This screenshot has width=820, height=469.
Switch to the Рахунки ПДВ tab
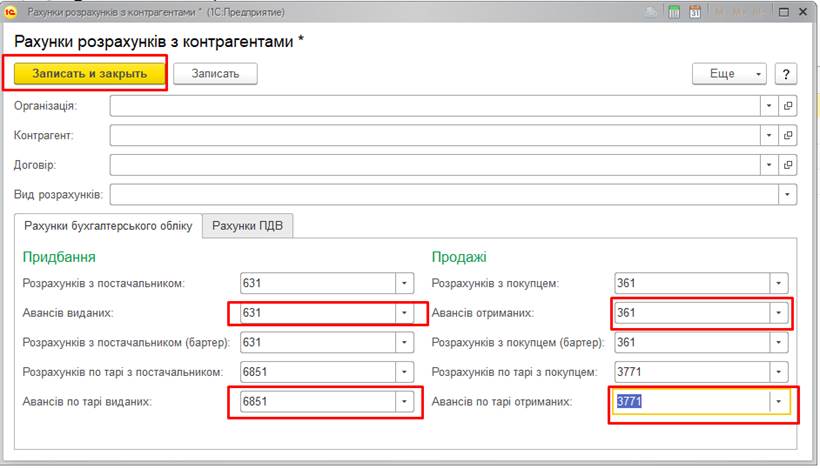pos(247,226)
